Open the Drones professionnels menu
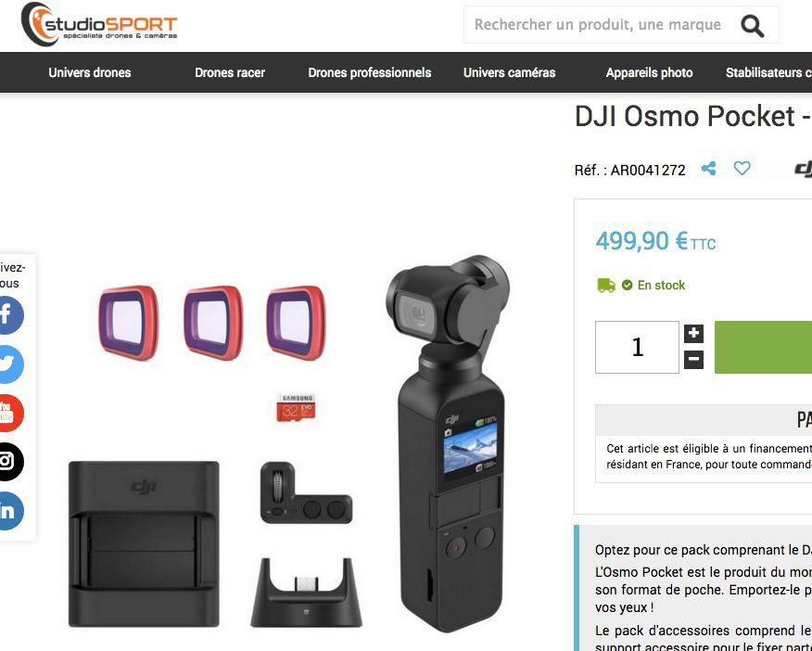 click(x=370, y=72)
